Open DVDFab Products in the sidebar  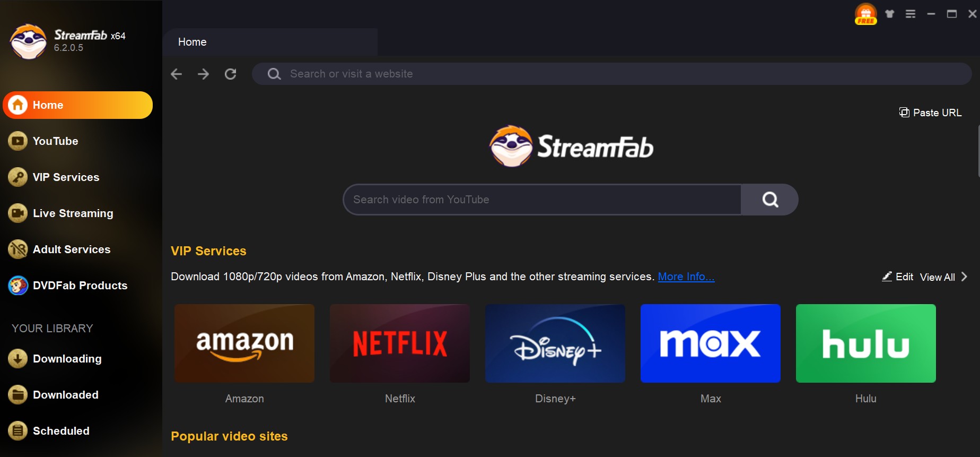click(77, 286)
